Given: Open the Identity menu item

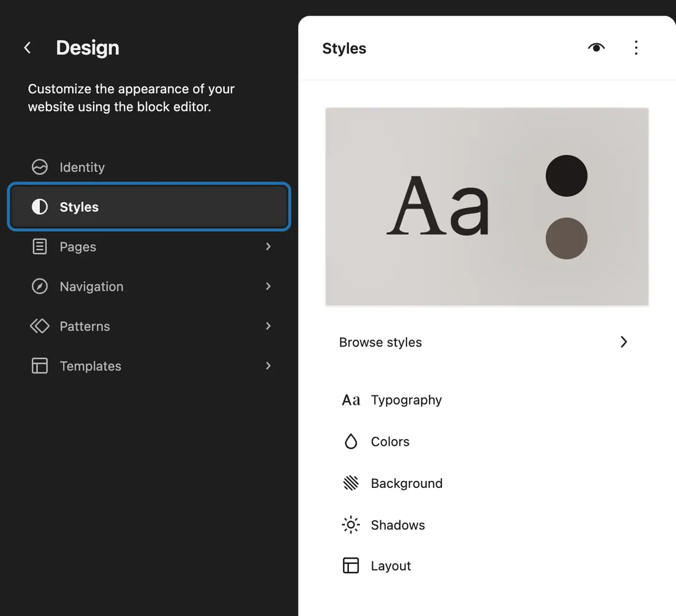Looking at the screenshot, I should [x=149, y=167].
